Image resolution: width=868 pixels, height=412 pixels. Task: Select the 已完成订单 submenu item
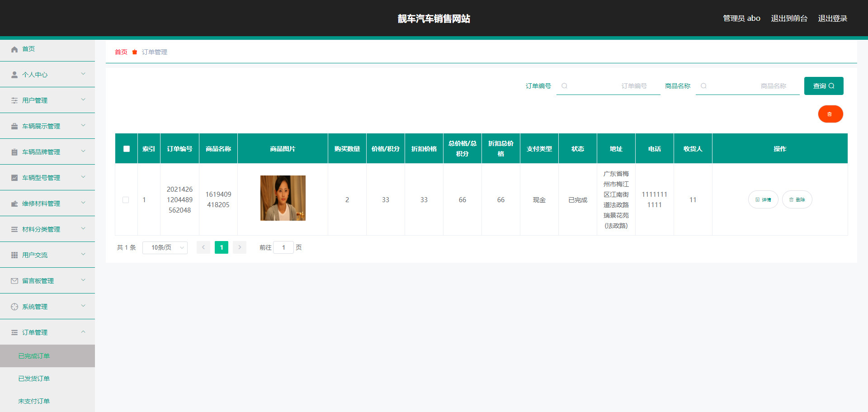pos(34,356)
